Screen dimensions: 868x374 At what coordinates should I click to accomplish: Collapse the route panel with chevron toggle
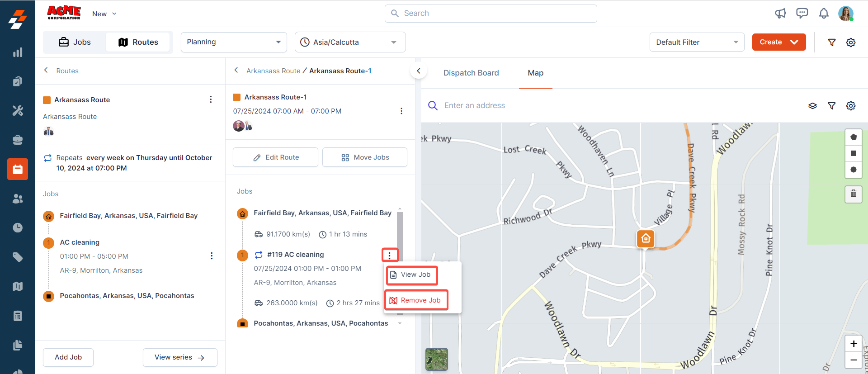419,71
